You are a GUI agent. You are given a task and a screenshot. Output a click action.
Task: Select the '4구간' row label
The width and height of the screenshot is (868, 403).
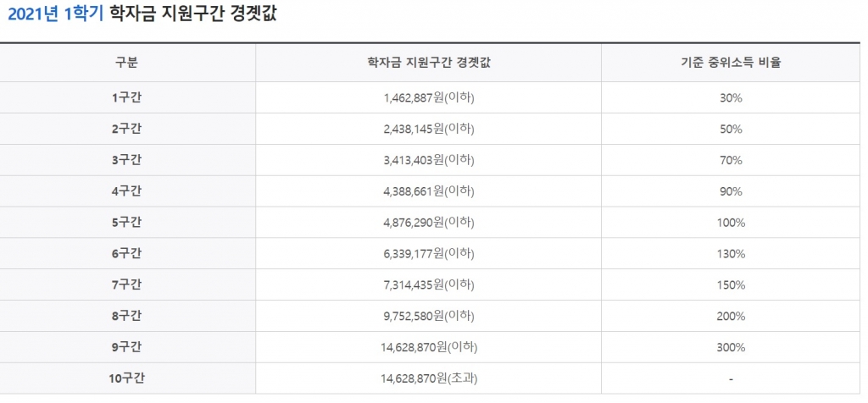(127, 191)
